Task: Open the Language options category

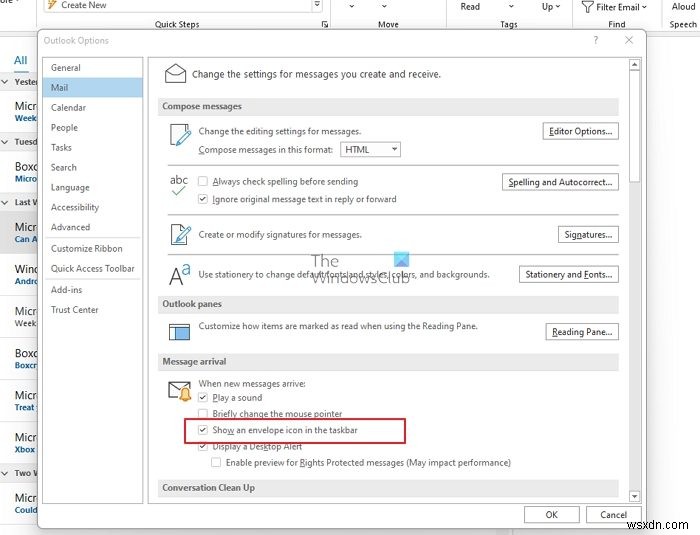Action: tap(93, 188)
